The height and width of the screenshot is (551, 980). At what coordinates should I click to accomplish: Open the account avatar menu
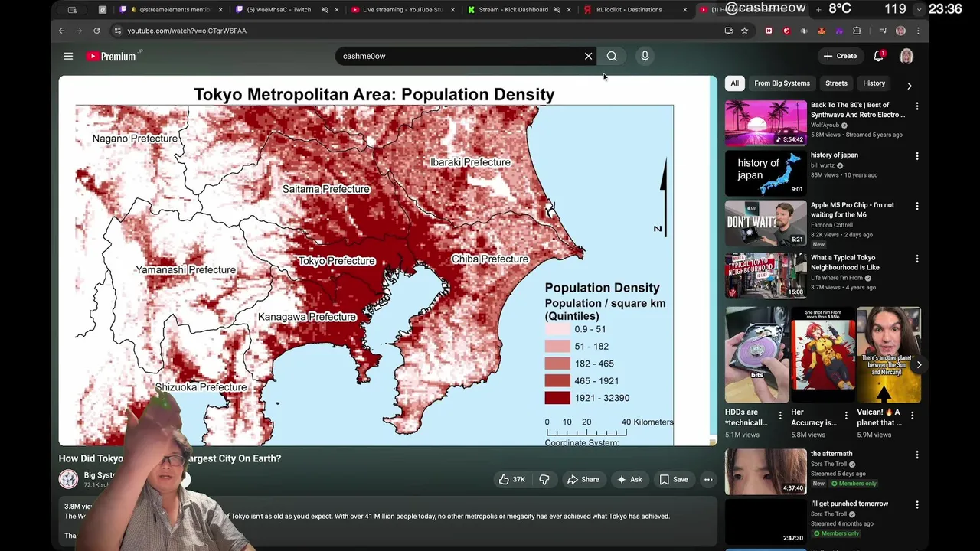[x=906, y=56]
